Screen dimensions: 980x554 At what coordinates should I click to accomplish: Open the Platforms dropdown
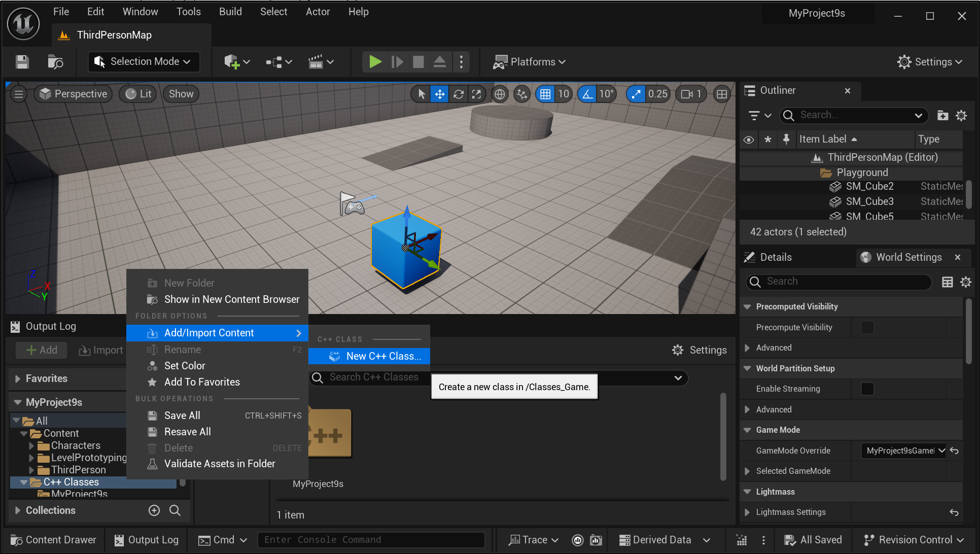click(x=530, y=62)
